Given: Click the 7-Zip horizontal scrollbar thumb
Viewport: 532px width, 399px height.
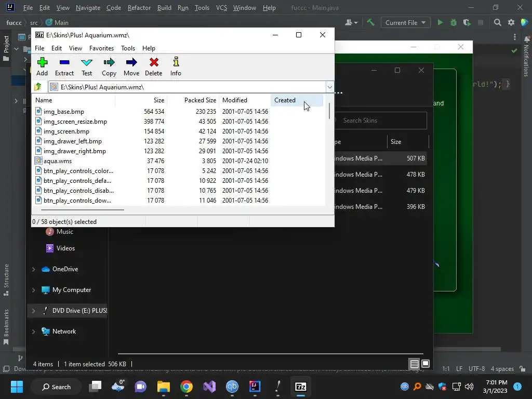Looking at the screenshot, I should click(x=83, y=210).
